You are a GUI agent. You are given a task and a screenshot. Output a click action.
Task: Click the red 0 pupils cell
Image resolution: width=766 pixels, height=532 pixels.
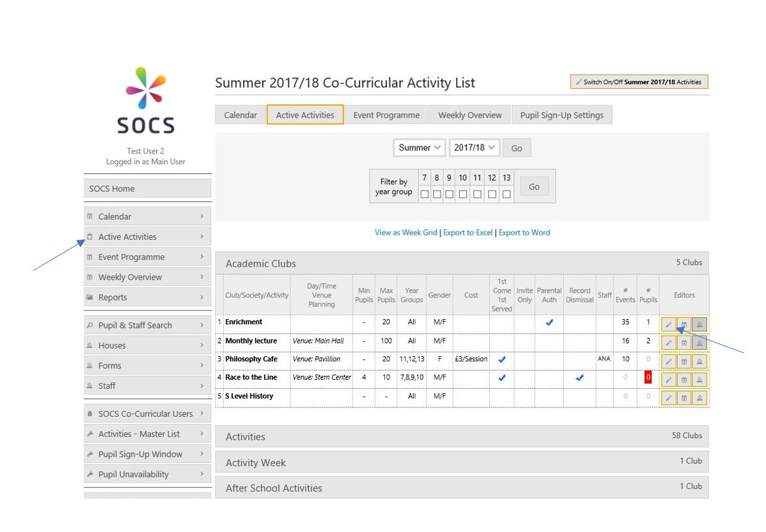pos(648,377)
